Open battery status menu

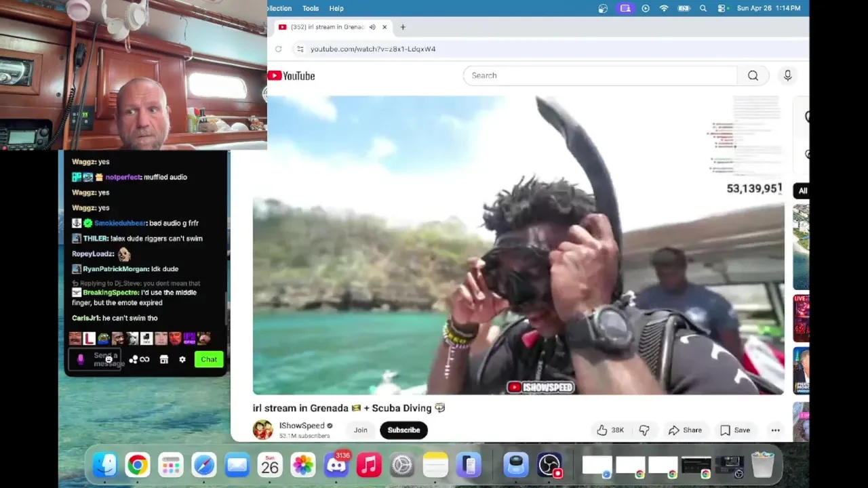(684, 8)
